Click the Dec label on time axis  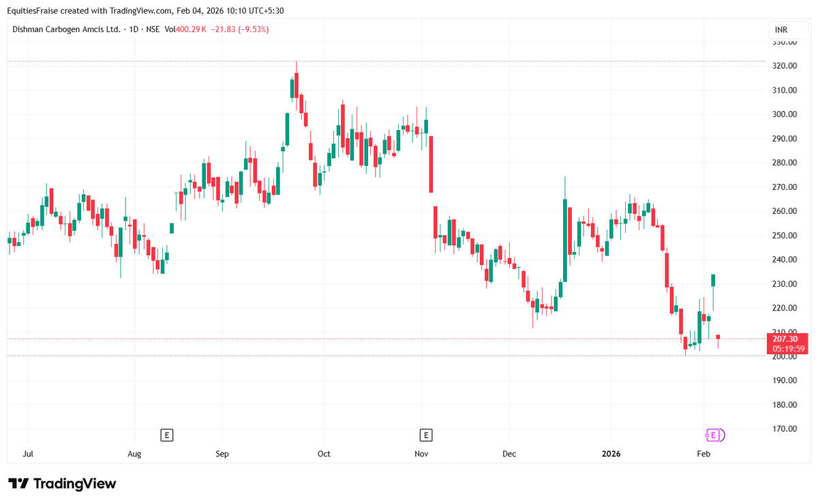pyautogui.click(x=509, y=454)
